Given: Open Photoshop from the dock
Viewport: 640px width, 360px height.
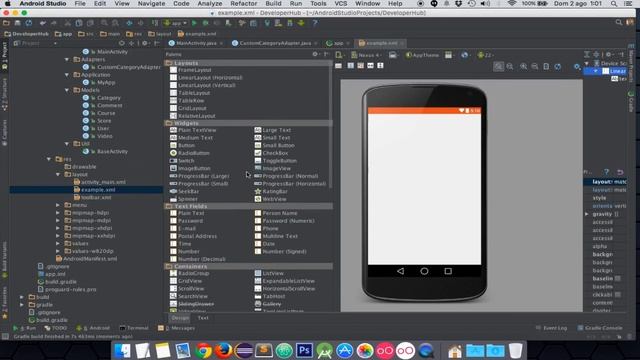Looking at the screenshot, I should tap(304, 350).
